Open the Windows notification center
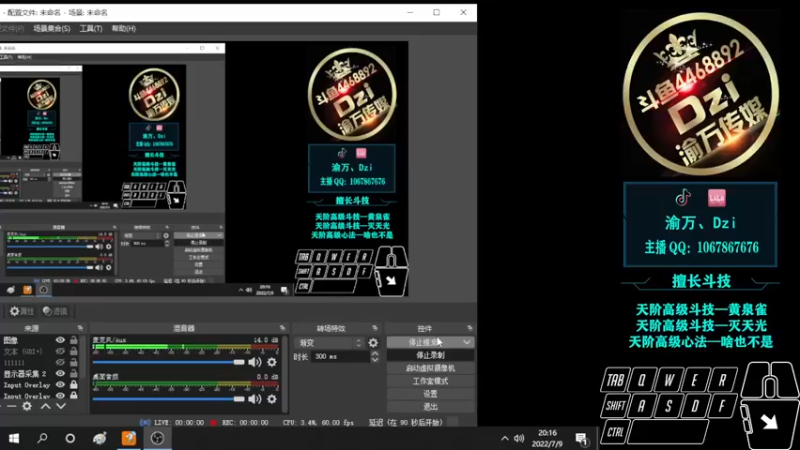The width and height of the screenshot is (800, 450). click(581, 438)
